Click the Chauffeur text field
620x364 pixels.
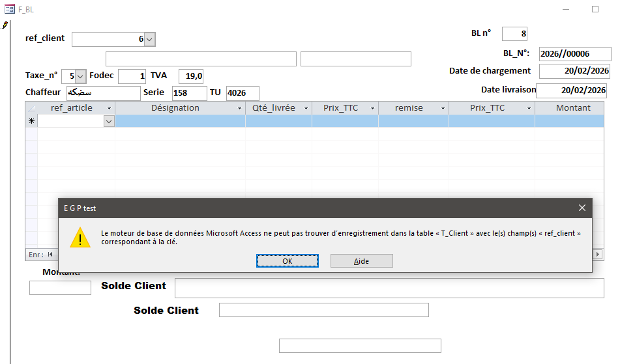point(103,93)
